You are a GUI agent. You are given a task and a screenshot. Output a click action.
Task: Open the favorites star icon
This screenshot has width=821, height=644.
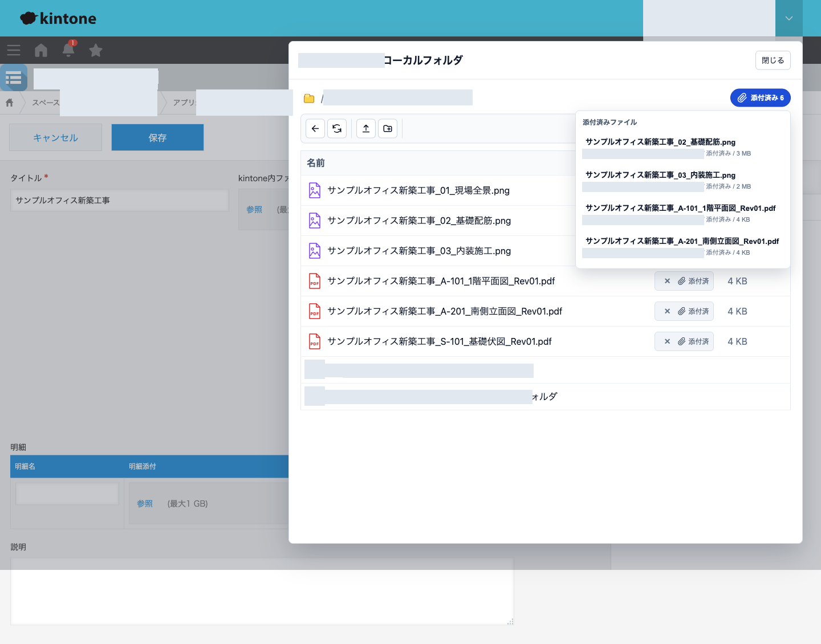[96, 50]
